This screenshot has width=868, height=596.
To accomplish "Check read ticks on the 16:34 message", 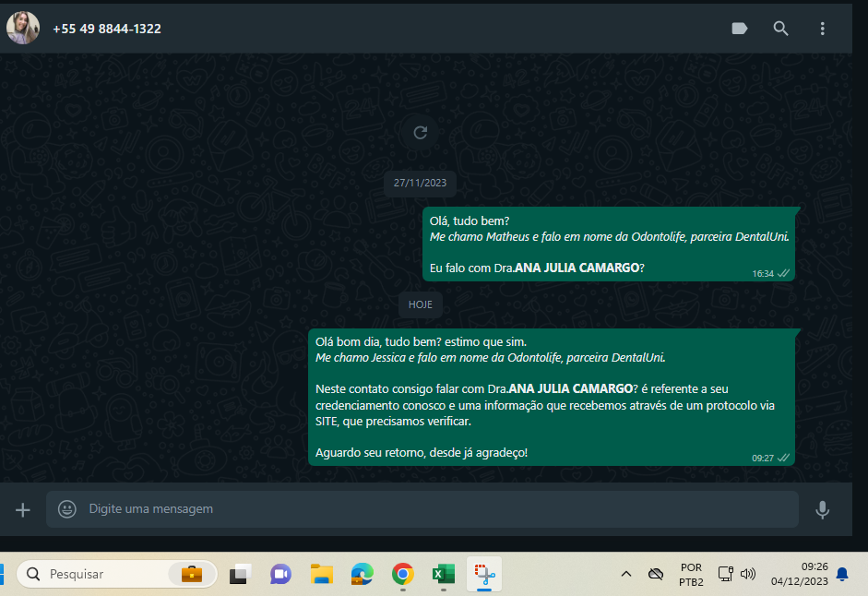I will [783, 274].
